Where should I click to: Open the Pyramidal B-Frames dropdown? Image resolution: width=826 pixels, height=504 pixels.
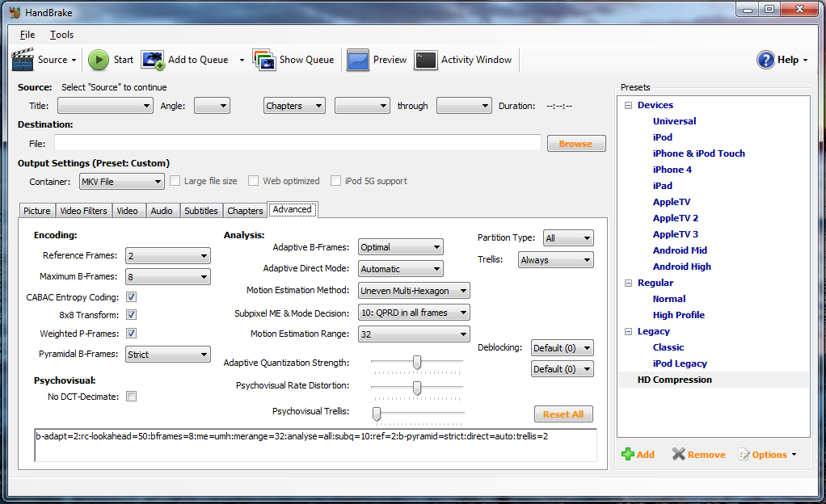(168, 355)
